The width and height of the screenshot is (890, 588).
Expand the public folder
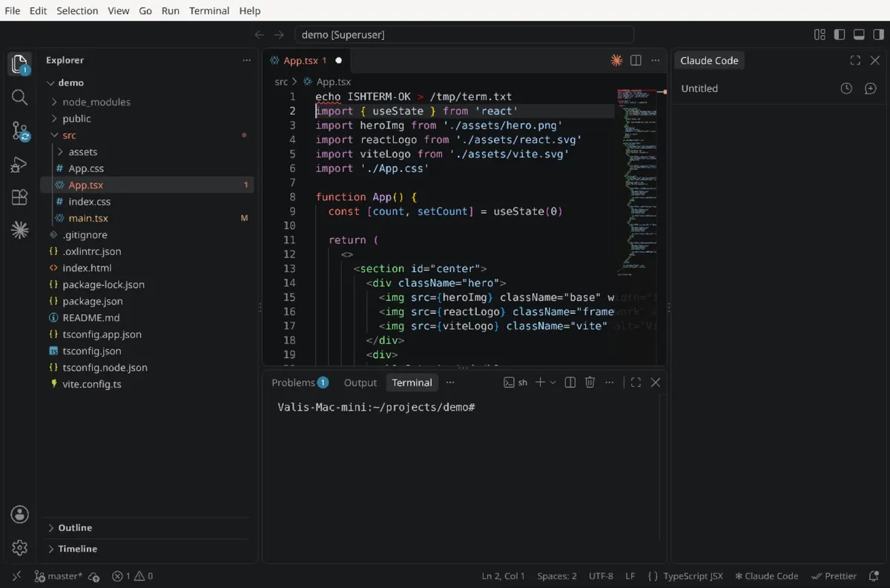click(x=54, y=119)
